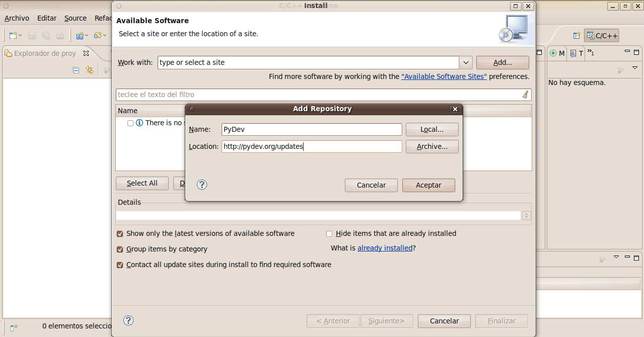
Task: Toggle Hide items already installed checkbox
Action: (329, 234)
